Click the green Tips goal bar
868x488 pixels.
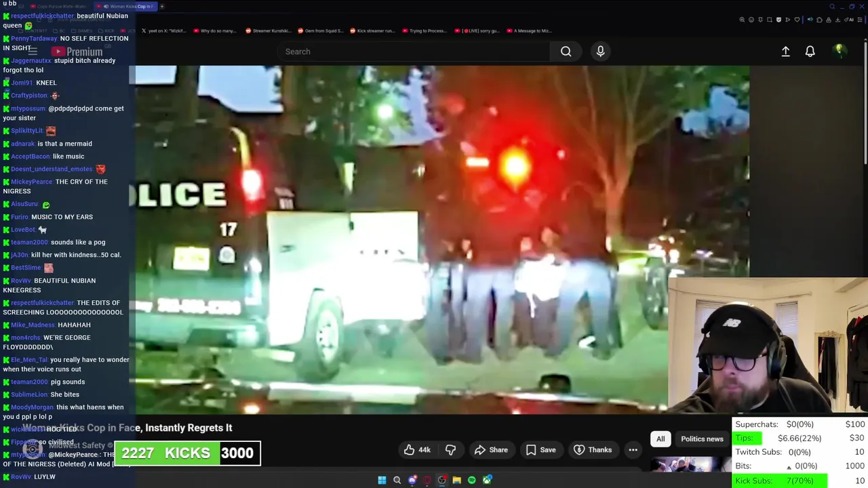tap(748, 438)
